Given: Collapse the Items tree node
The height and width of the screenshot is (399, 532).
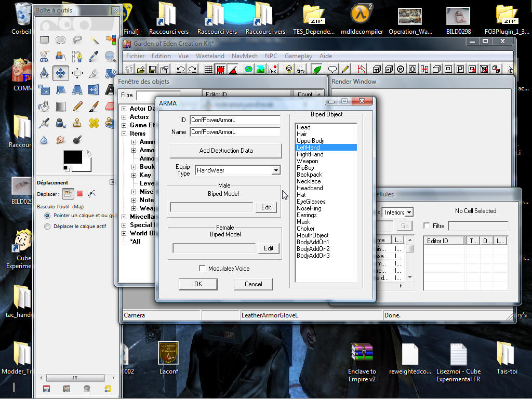Looking at the screenshot, I should click(x=124, y=134).
